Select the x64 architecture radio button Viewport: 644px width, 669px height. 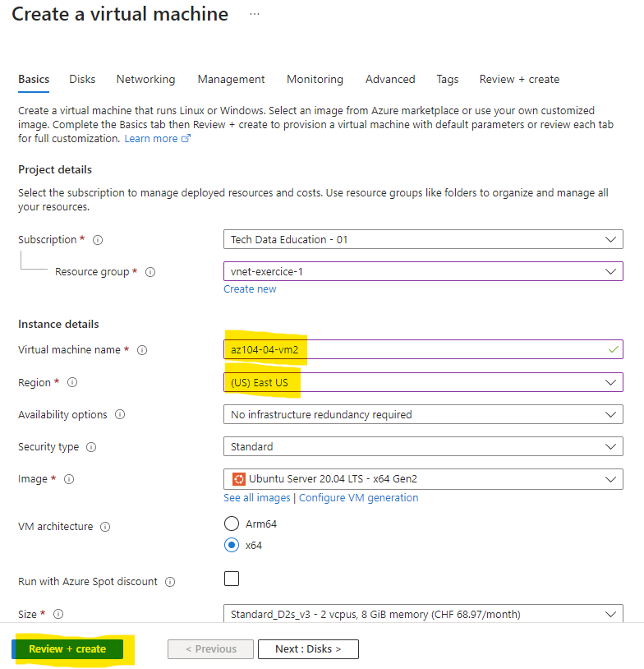click(232, 545)
